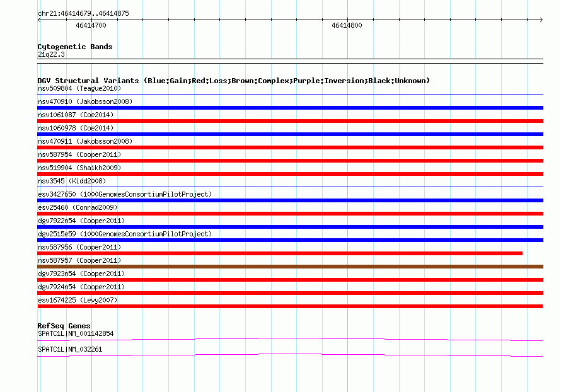Open nsv1060978 (Coe2014) variant label
The width and height of the screenshot is (561, 392).
coord(76,128)
